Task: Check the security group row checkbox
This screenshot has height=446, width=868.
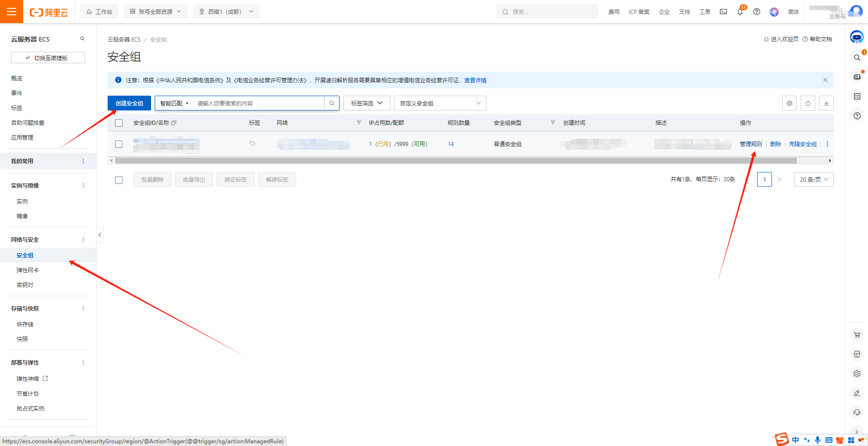Action: coord(119,144)
